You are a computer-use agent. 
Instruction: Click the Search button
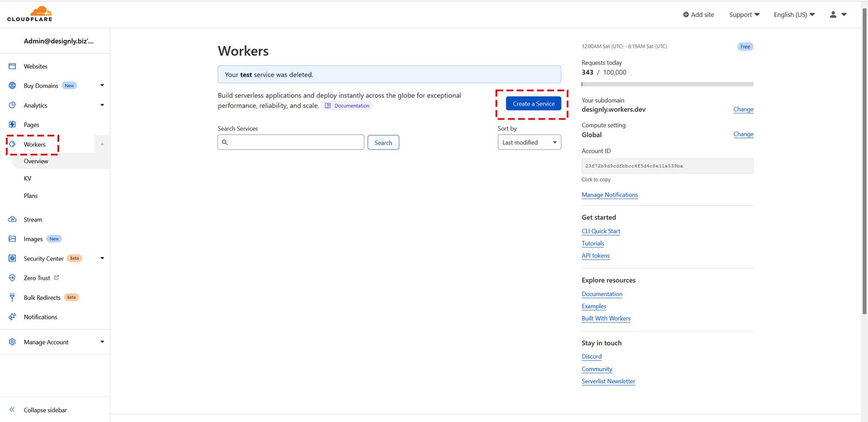pos(384,142)
